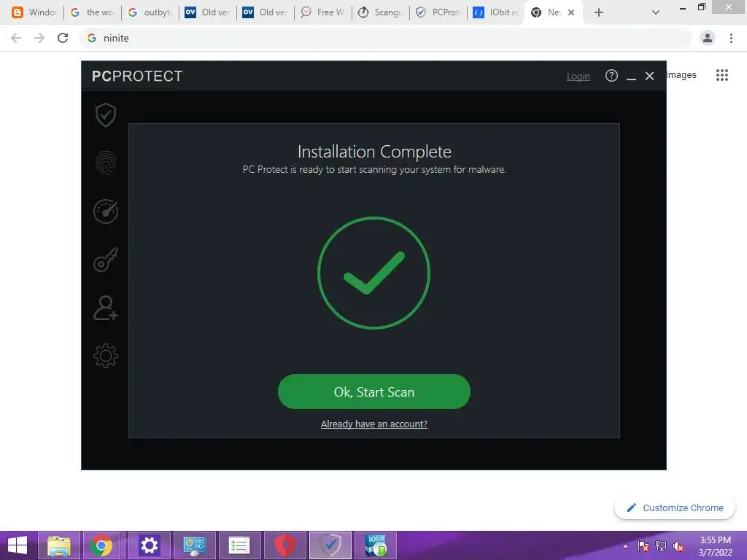Switch to the IObit tab
The image size is (747, 560).
coord(496,12)
